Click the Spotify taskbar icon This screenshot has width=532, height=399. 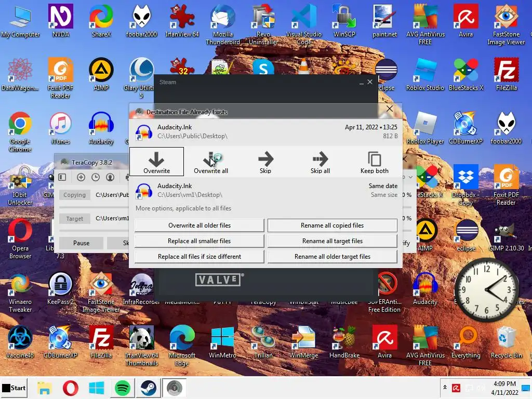coord(123,388)
